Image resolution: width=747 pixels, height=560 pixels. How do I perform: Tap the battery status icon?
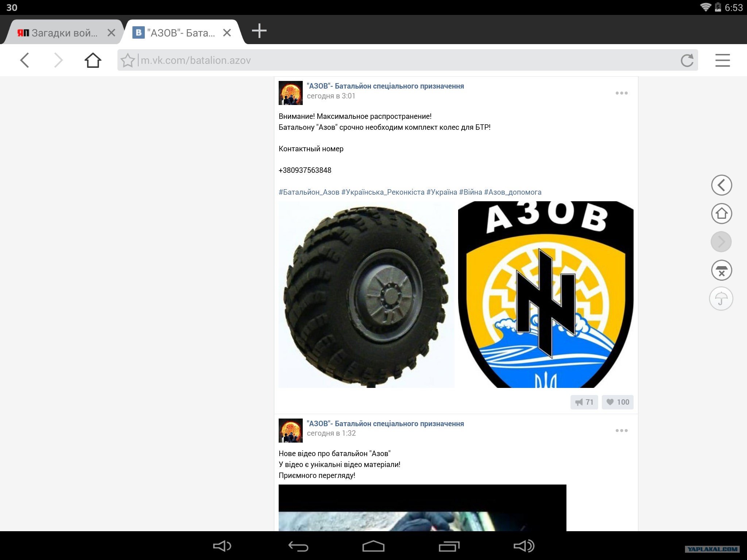[718, 7]
